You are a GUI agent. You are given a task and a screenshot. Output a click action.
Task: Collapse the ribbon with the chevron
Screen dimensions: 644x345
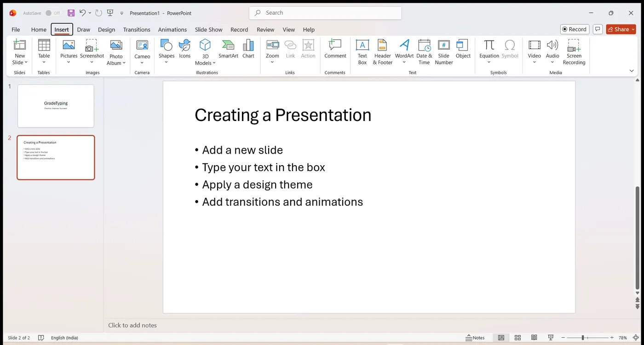point(632,71)
